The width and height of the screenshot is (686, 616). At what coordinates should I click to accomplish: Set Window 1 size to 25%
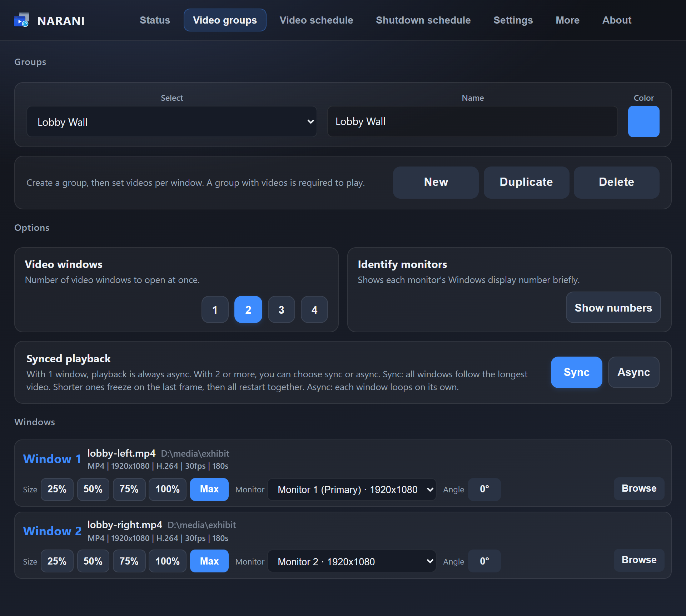[x=57, y=489]
